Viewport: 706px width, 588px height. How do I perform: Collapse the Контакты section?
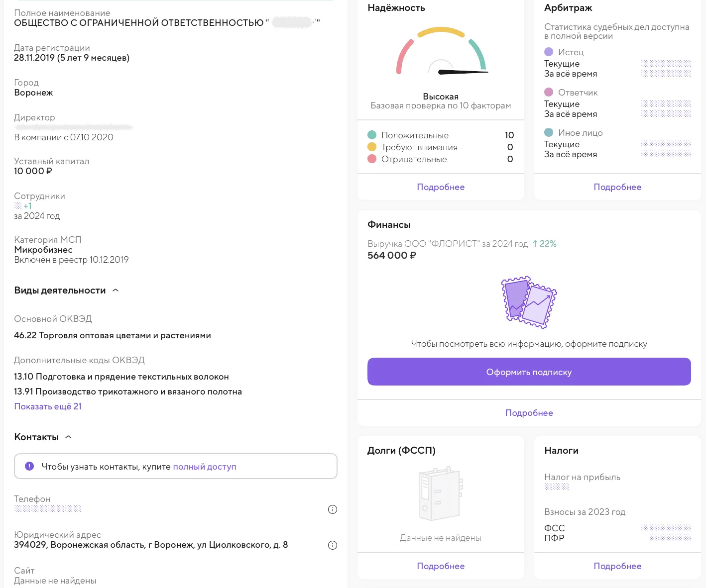point(69,437)
